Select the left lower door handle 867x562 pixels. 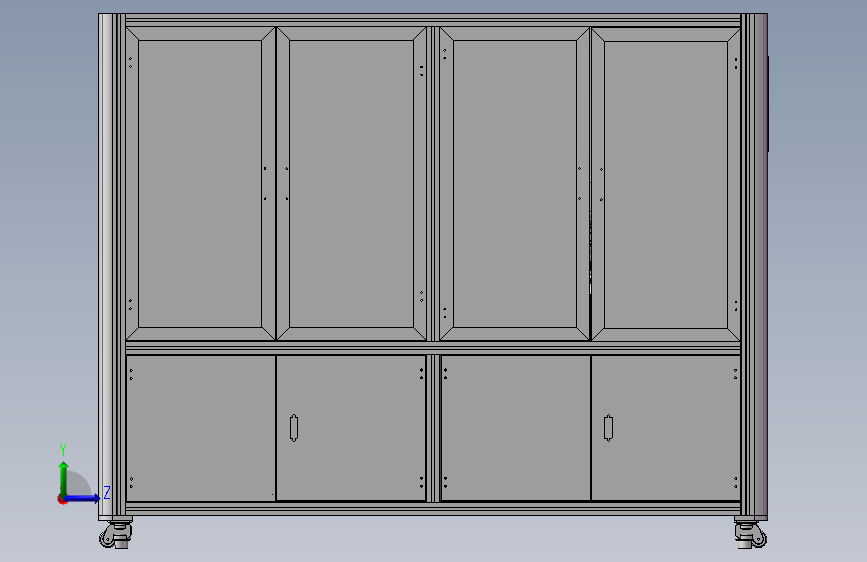(294, 428)
